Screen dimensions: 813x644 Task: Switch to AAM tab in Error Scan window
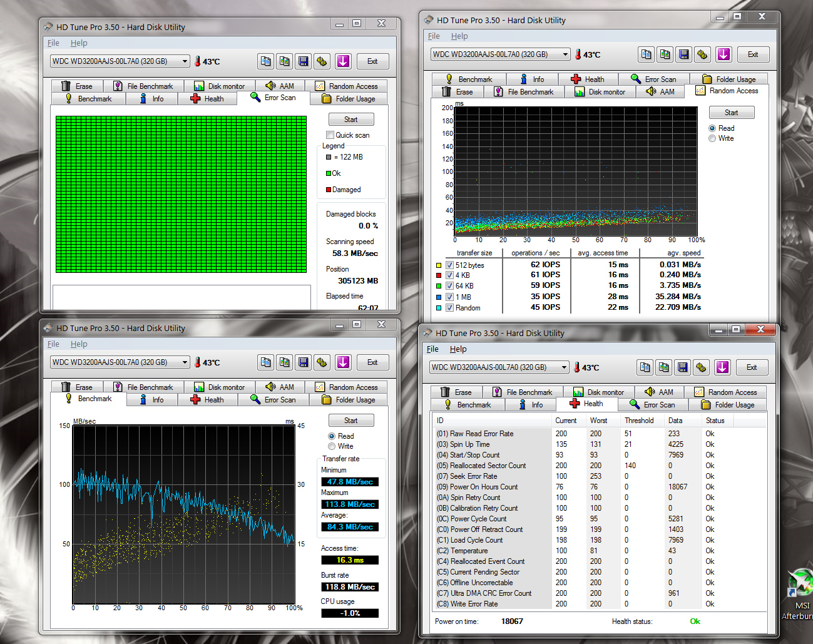280,86
